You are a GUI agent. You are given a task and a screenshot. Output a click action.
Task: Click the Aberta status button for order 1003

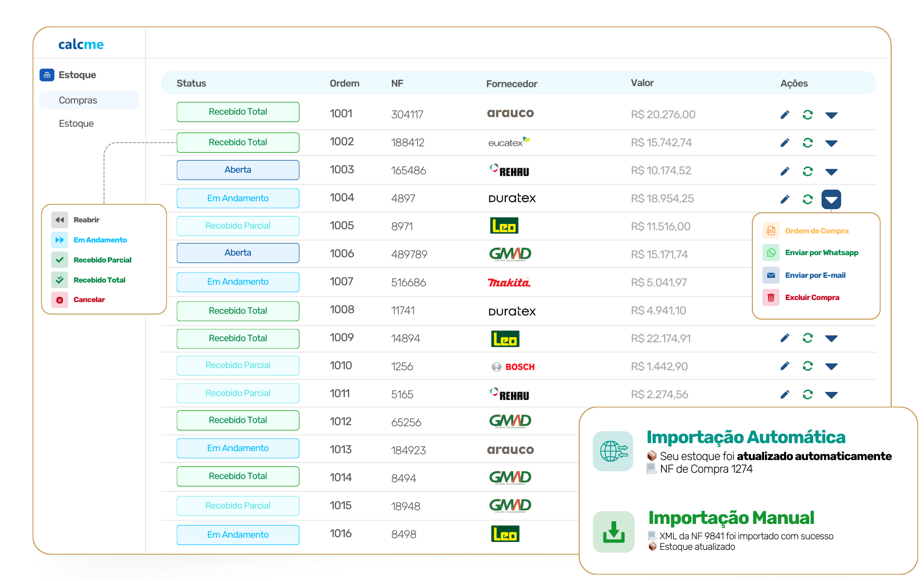click(238, 170)
